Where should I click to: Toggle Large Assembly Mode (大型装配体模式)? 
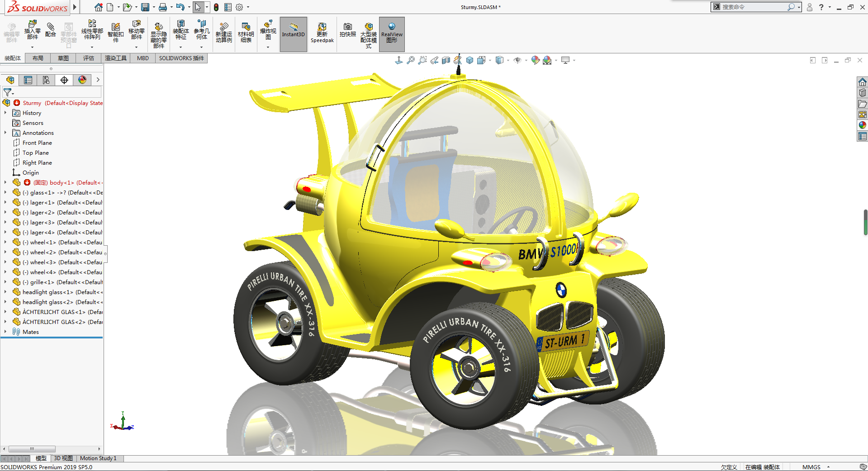point(369,35)
